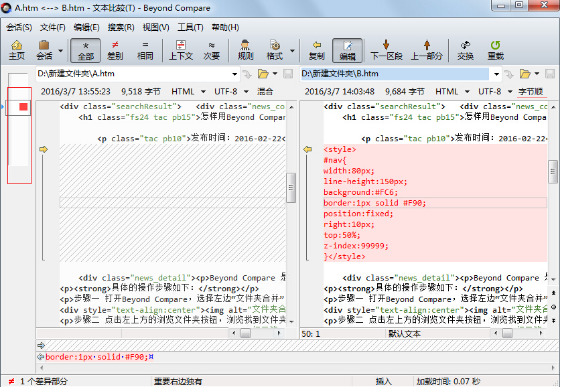Click the 交换 swap sides icon
The width and height of the screenshot is (561, 388).
click(465, 50)
